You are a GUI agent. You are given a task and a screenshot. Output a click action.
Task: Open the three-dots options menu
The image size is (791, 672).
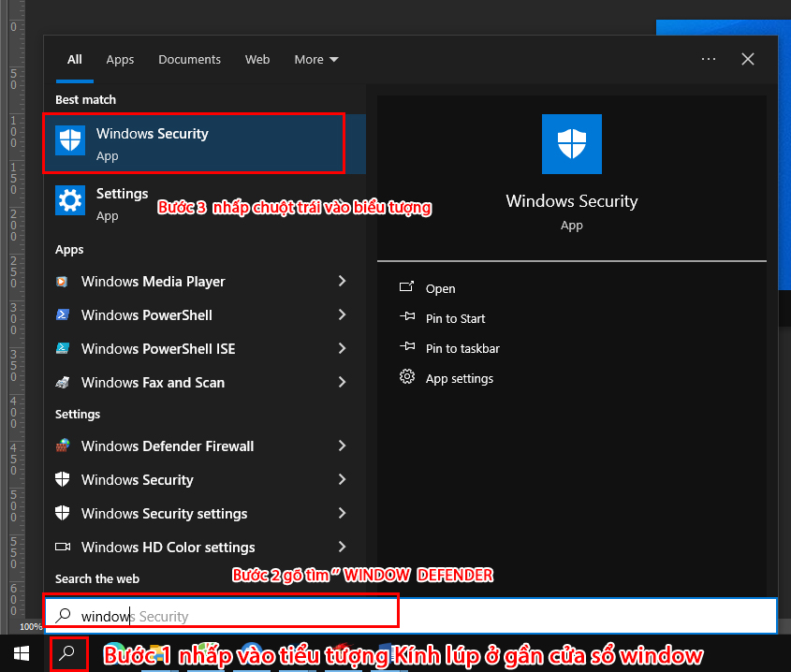point(709,59)
